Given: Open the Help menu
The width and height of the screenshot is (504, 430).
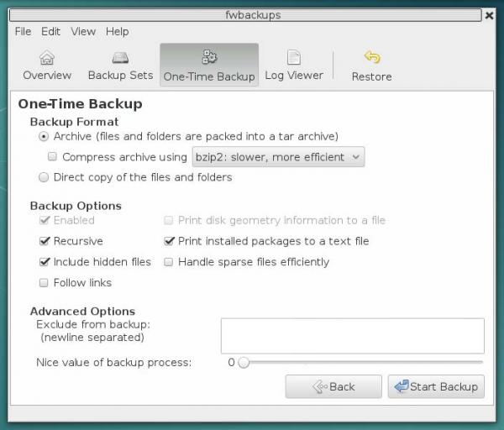Looking at the screenshot, I should coord(118,32).
